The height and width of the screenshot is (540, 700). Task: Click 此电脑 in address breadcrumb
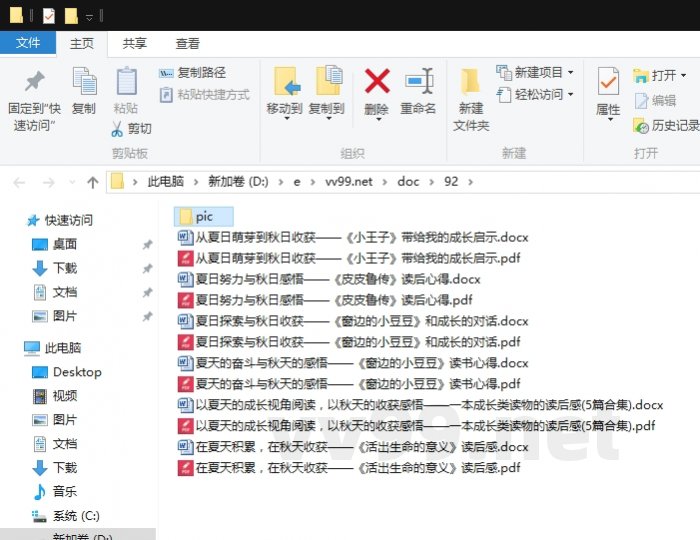166,182
